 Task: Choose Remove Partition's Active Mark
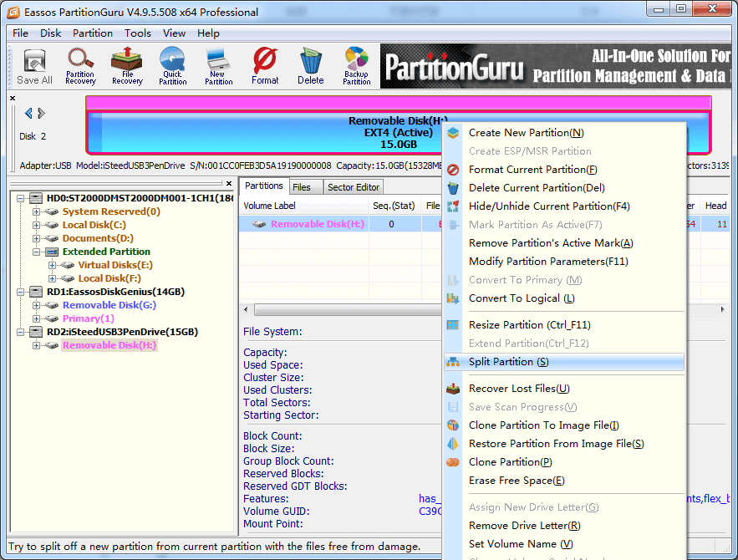tap(563, 243)
